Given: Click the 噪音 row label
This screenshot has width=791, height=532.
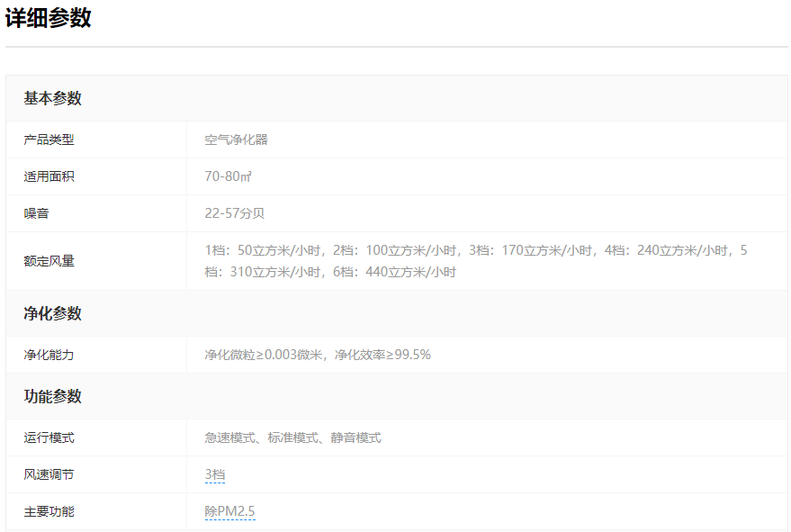Looking at the screenshot, I should click(36, 213).
